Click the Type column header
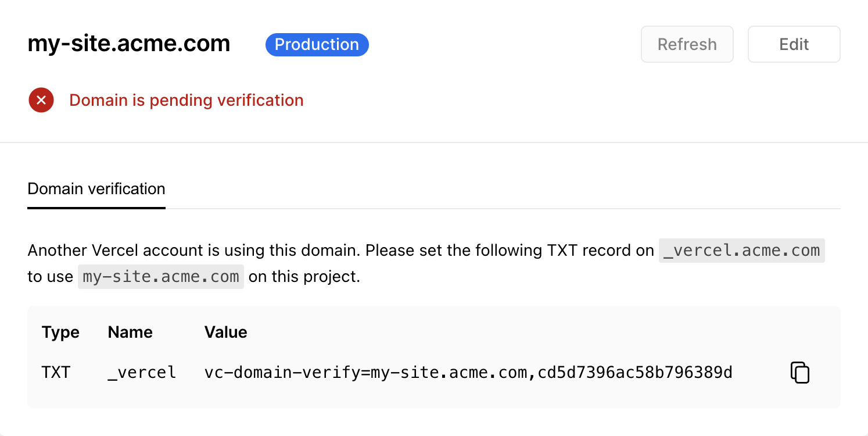The width and height of the screenshot is (868, 436). coord(60,332)
